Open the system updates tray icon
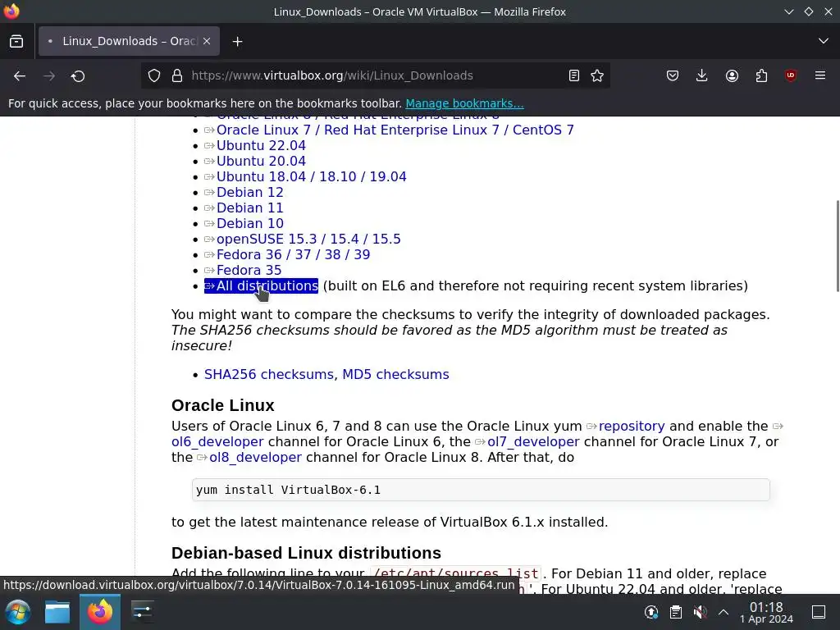Screen dimensions: 840x630 coord(651,612)
